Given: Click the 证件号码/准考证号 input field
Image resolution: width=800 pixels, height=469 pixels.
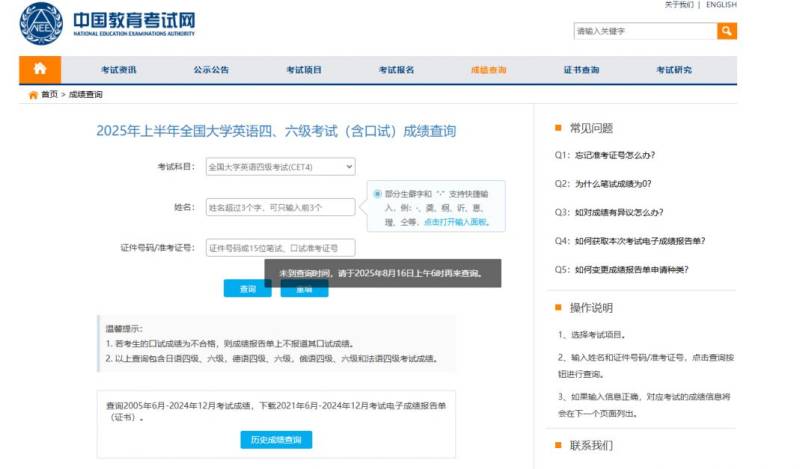Looking at the screenshot, I should click(280, 247).
